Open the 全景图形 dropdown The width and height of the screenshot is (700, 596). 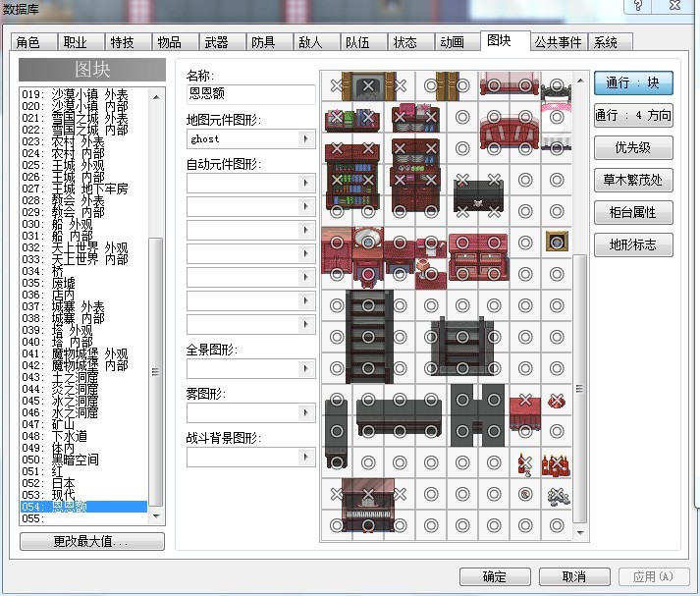pyautogui.click(x=305, y=369)
